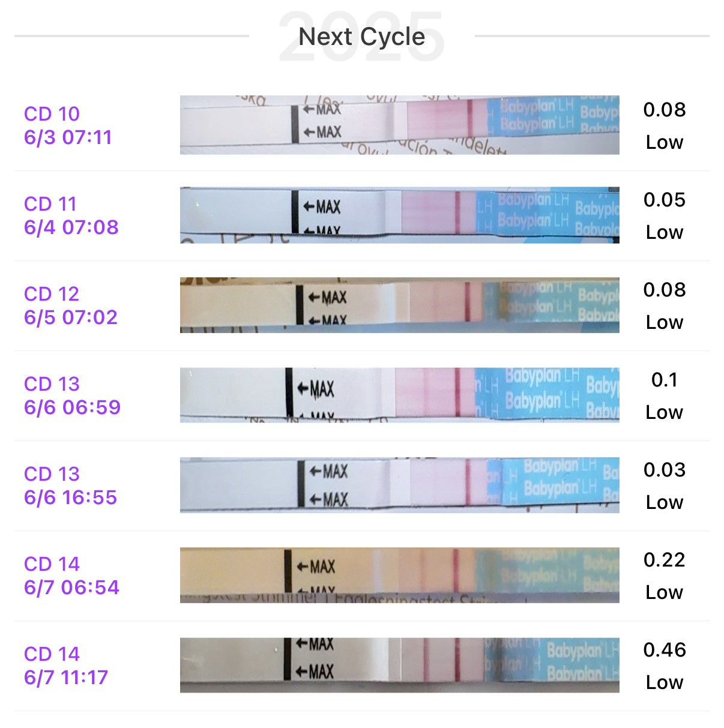The width and height of the screenshot is (724, 728).
Task: Select the 0.1 ratio value
Action: pos(664,380)
